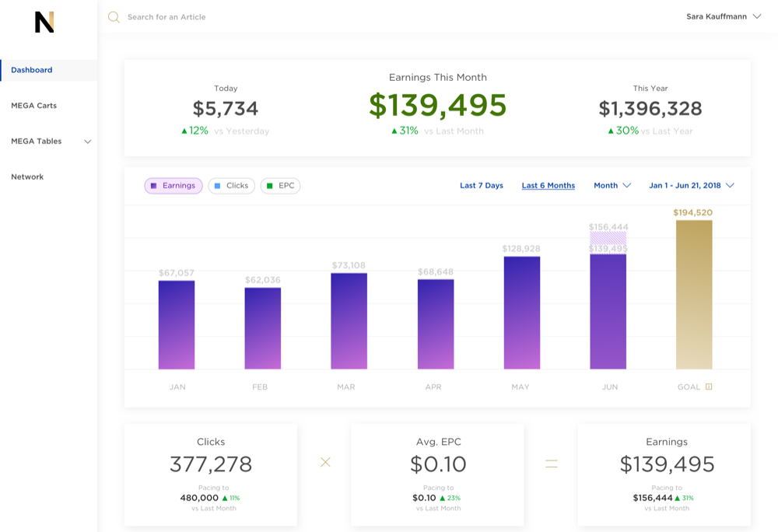Toggle the Clicks chart series pill
The image size is (778, 532).
(231, 186)
